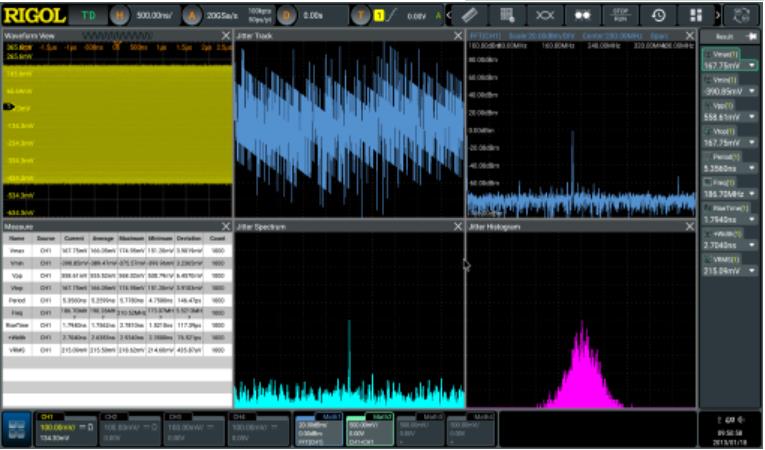Screen dimensions: 765x450
Task: Open the STOP/RUN control
Action: click(620, 16)
